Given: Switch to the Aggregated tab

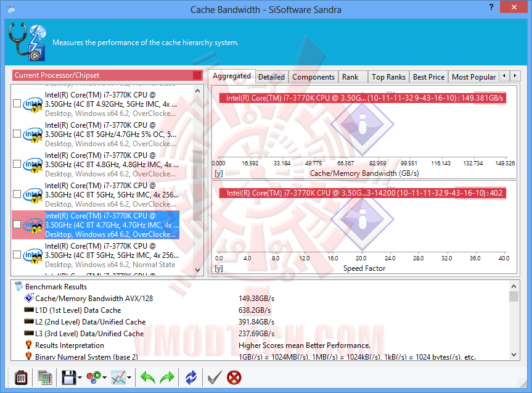Looking at the screenshot, I should 231,76.
